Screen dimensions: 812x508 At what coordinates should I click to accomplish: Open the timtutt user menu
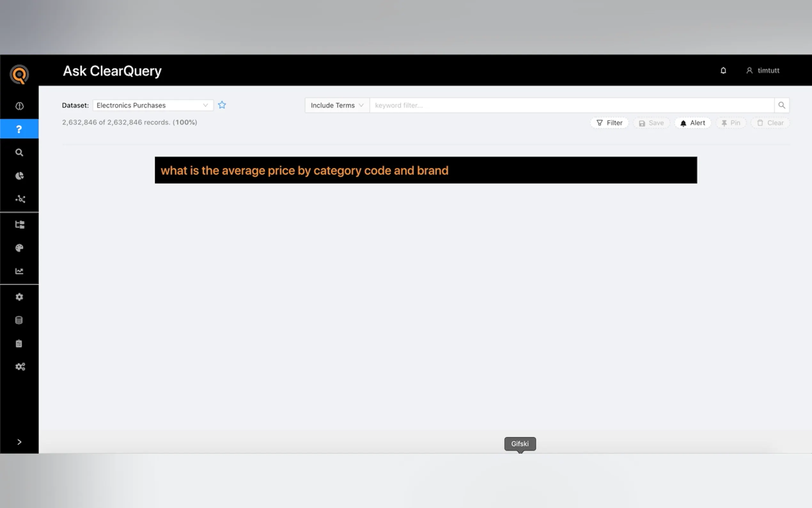coord(763,71)
